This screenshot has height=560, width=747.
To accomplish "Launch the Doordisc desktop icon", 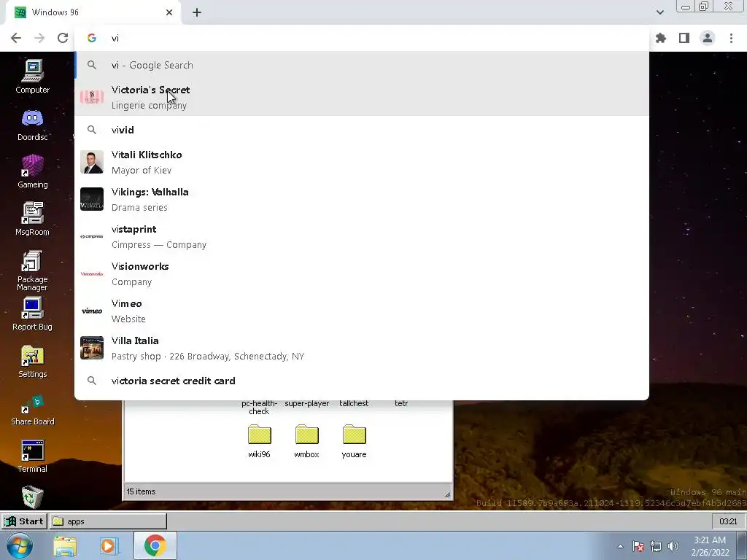I will 32,124.
